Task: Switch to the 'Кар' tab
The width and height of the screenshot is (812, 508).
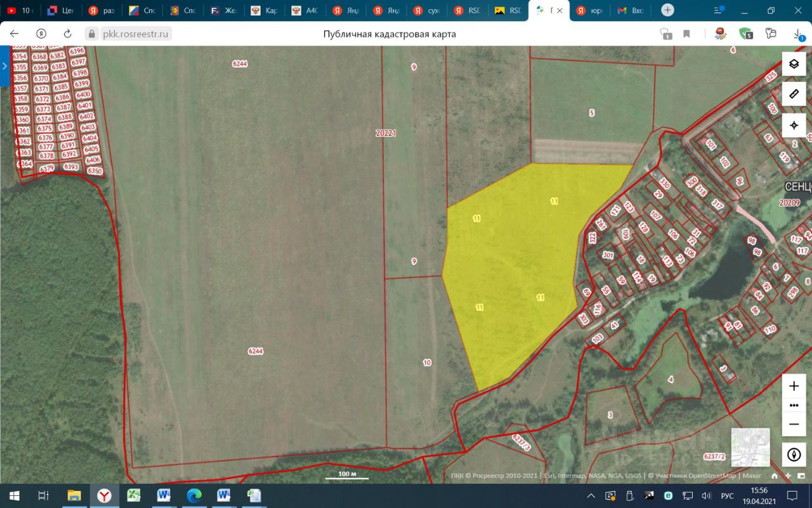Action: tap(265, 11)
